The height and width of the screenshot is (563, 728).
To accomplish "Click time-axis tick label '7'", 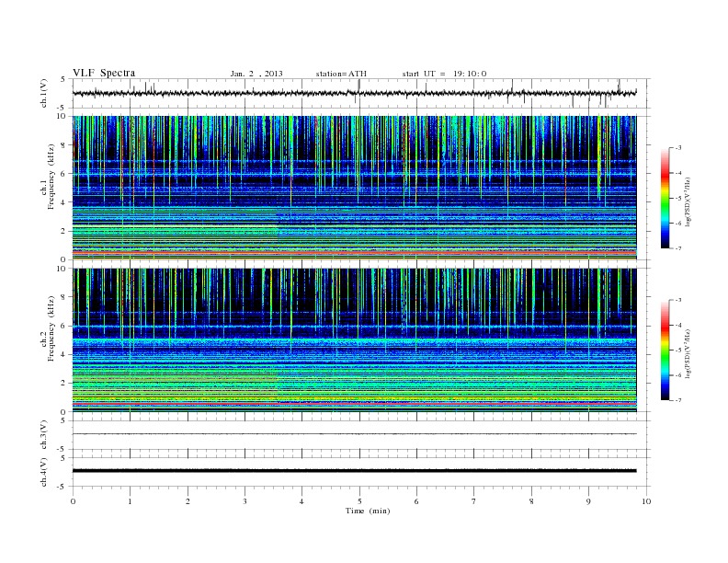I will pos(474,501).
